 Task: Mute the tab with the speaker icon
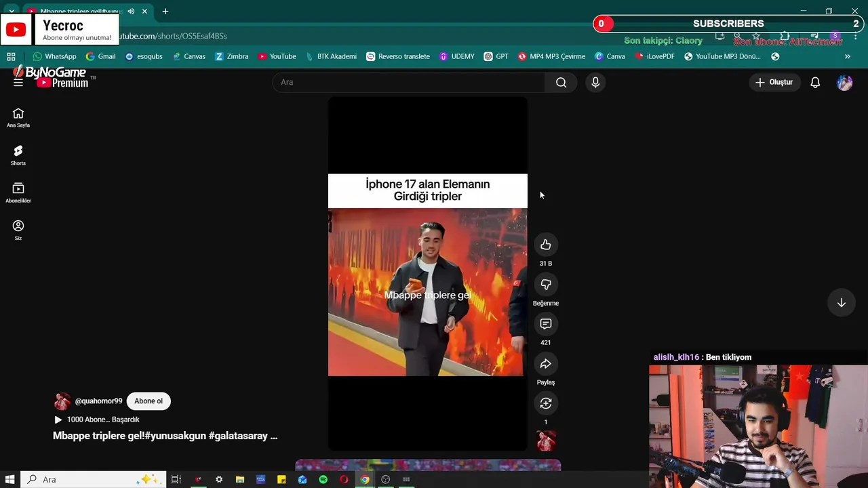click(131, 12)
